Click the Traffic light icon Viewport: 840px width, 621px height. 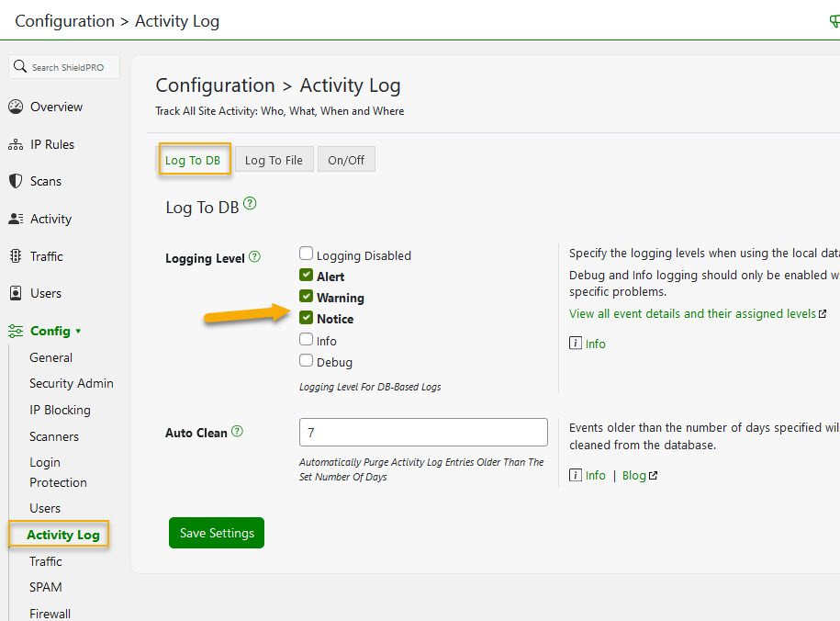[x=16, y=256]
